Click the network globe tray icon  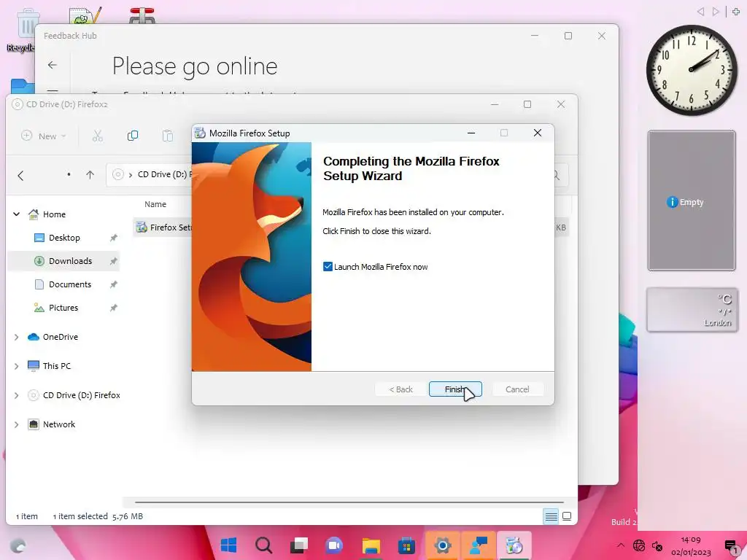point(639,545)
